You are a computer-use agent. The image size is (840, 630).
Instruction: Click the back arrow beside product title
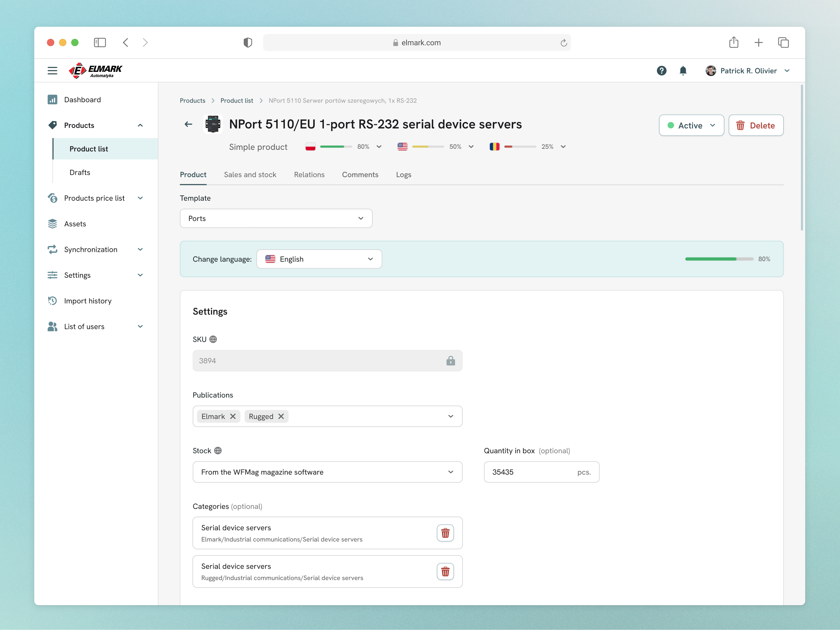pyautogui.click(x=188, y=124)
